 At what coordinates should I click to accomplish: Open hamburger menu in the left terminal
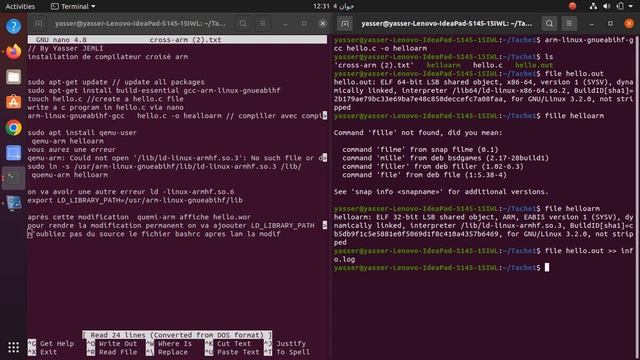point(262,24)
